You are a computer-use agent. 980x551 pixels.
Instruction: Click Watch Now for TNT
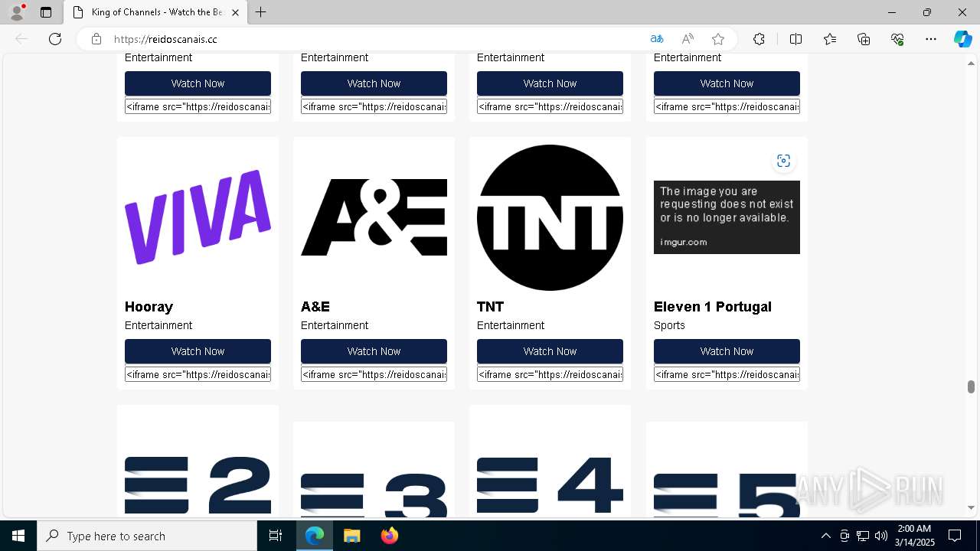coord(550,351)
